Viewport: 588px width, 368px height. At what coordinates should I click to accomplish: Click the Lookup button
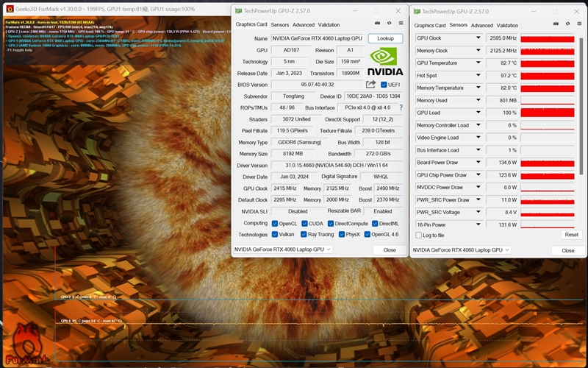coord(385,38)
